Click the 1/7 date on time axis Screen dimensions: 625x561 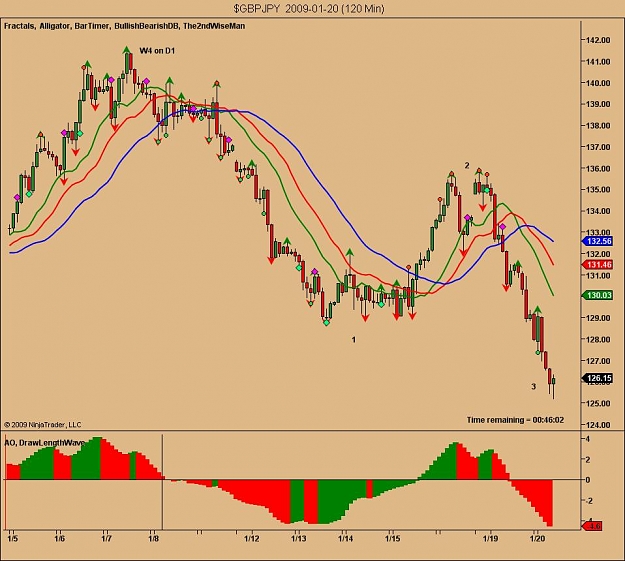coord(106,539)
